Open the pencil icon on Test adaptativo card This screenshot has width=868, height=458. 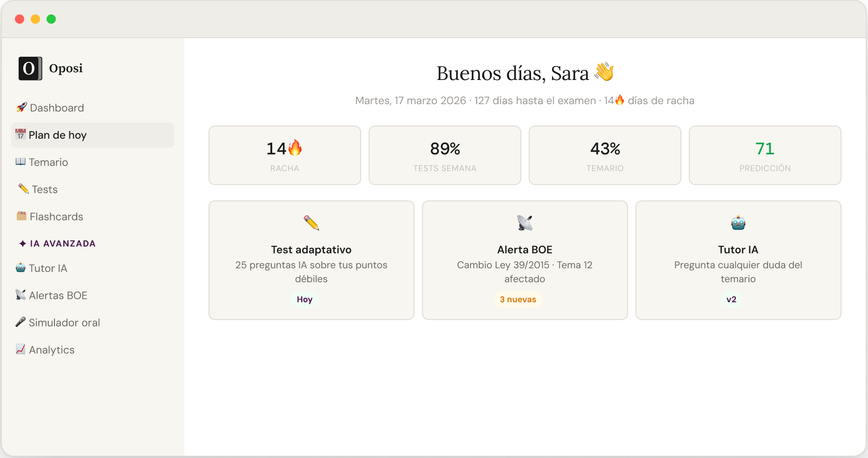pyautogui.click(x=311, y=222)
